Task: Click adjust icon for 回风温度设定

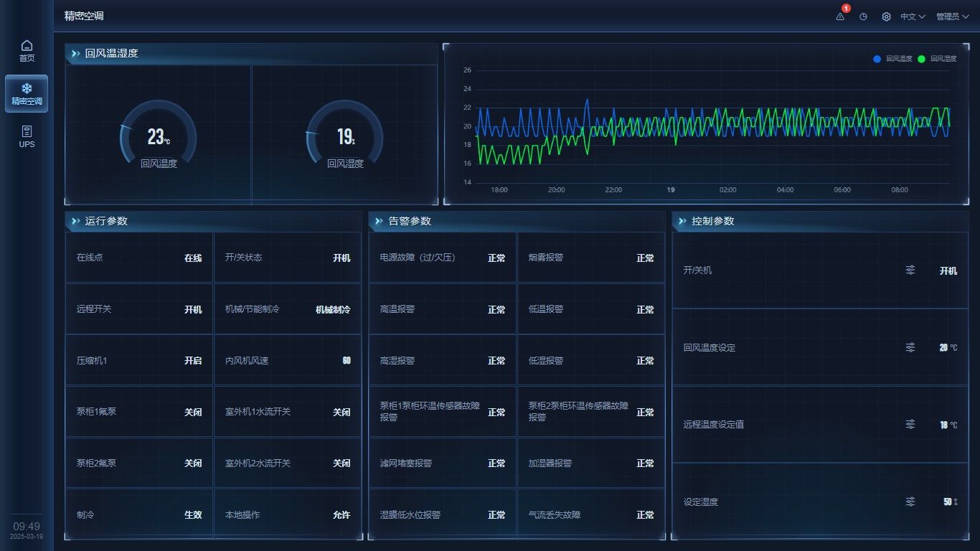Action: click(x=910, y=347)
